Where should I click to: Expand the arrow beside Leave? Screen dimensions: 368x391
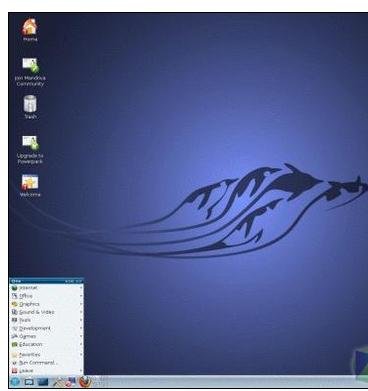point(81,371)
